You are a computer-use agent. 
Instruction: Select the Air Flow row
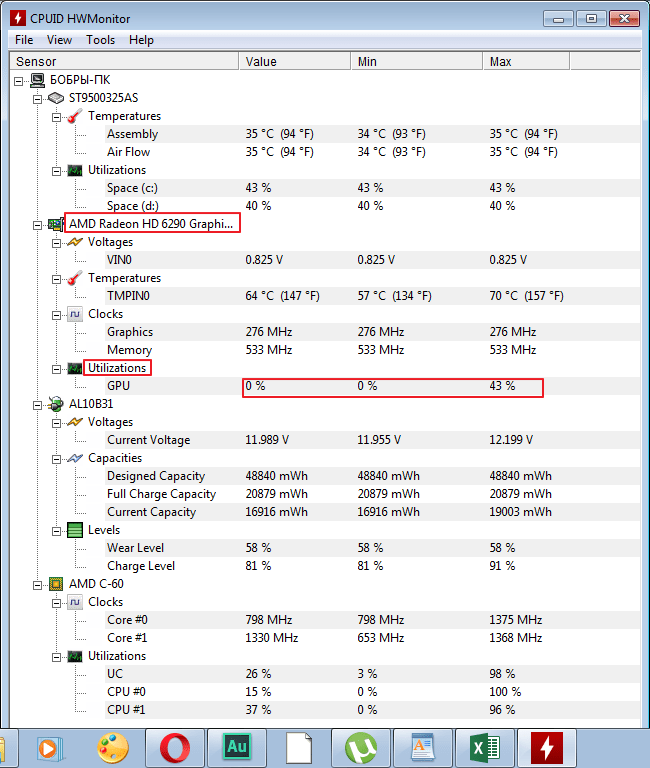[372, 152]
